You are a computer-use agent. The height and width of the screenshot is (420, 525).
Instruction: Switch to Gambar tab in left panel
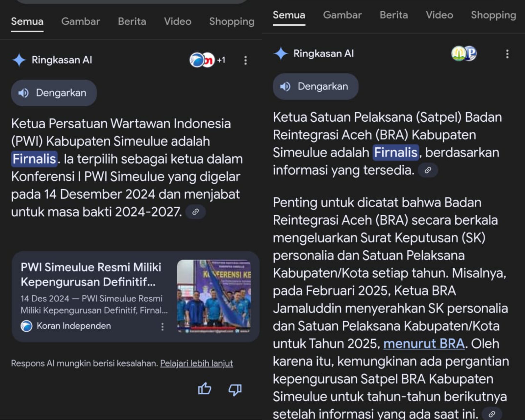coord(80,21)
